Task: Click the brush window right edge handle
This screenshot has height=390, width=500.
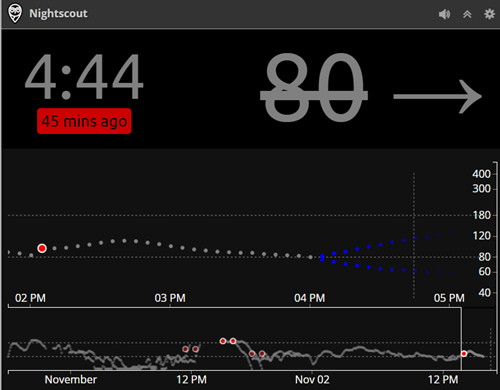Action: click(x=461, y=339)
